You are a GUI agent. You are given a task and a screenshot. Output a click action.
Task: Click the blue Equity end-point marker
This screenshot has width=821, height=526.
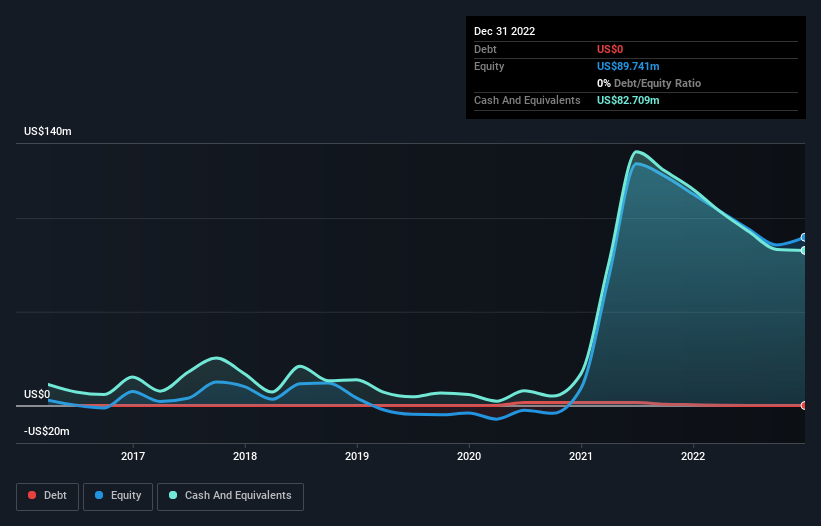pyautogui.click(x=804, y=238)
